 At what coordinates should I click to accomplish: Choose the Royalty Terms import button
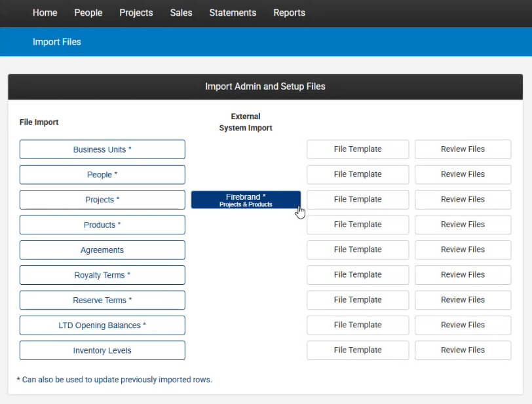[x=102, y=275]
